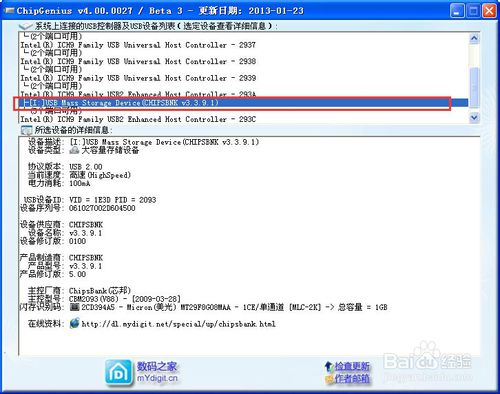Click the ChipGenius title bar app icon
This screenshot has height=394, width=500.
9,11
